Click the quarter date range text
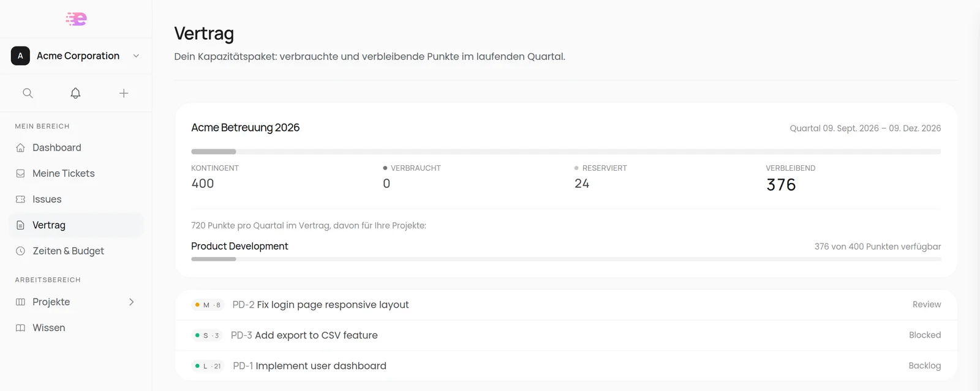980x391 pixels. click(x=865, y=128)
